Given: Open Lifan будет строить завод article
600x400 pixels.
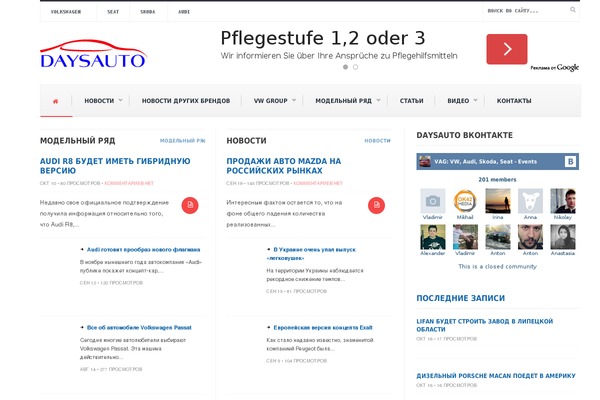Looking at the screenshot, I should [x=484, y=325].
